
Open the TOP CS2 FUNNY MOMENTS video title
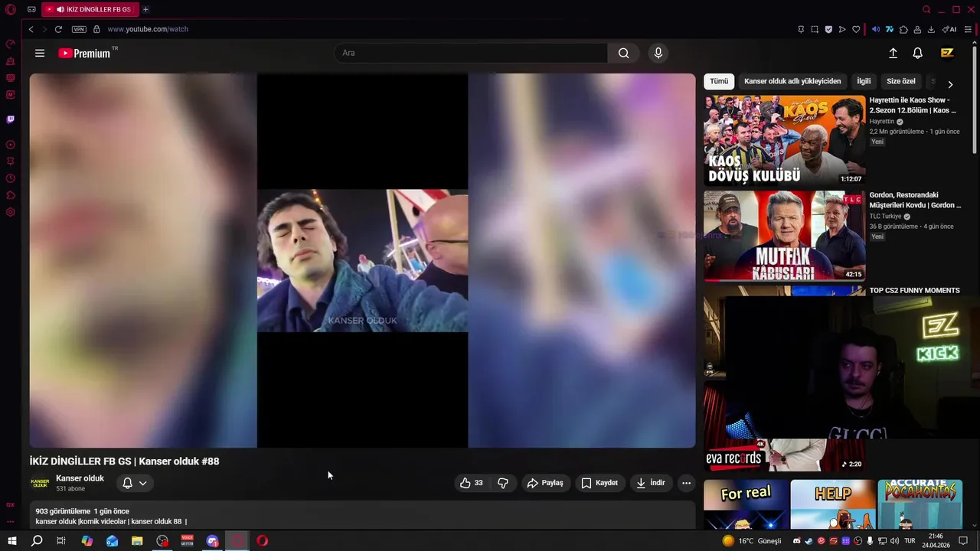[x=914, y=291]
